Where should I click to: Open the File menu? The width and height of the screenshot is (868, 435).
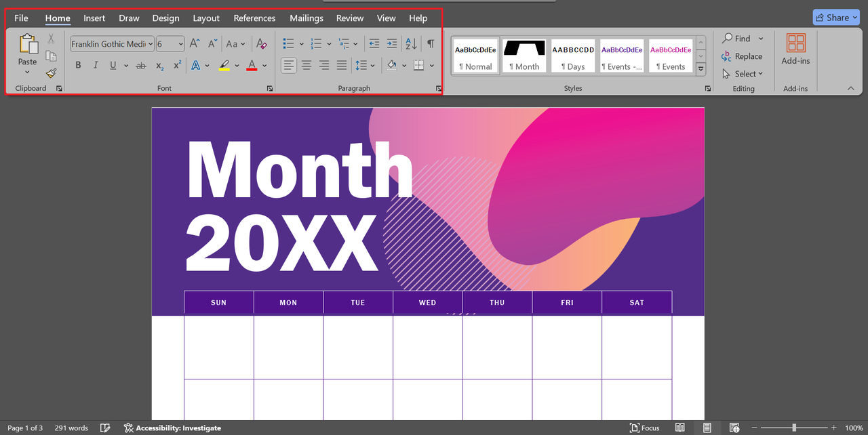tap(21, 18)
